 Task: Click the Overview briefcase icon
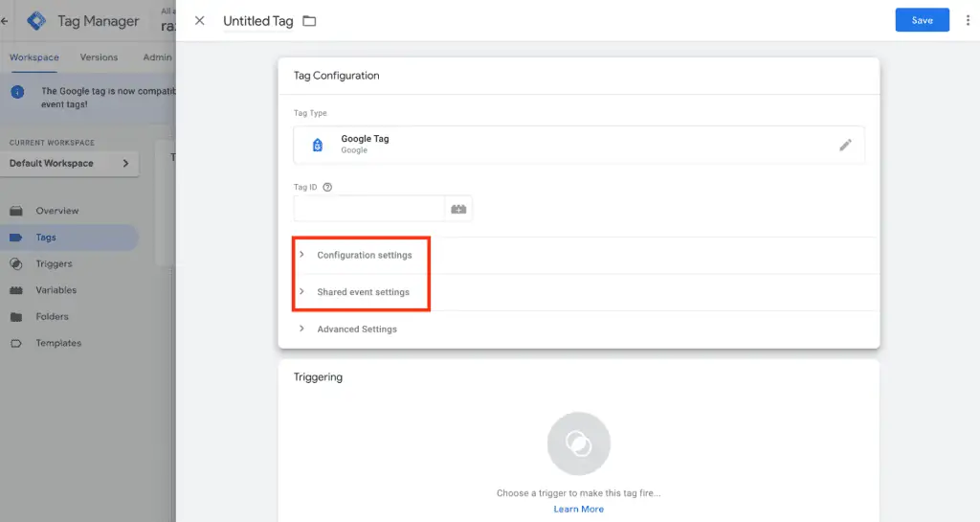16,211
